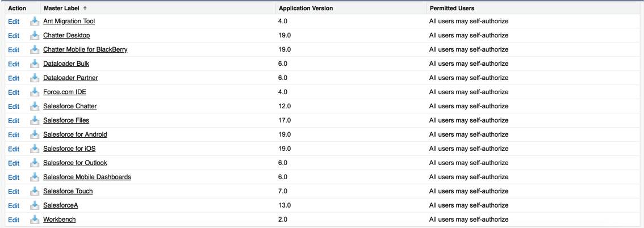Edit the Salesforce Chatter app
644x228 pixels.
14,106
